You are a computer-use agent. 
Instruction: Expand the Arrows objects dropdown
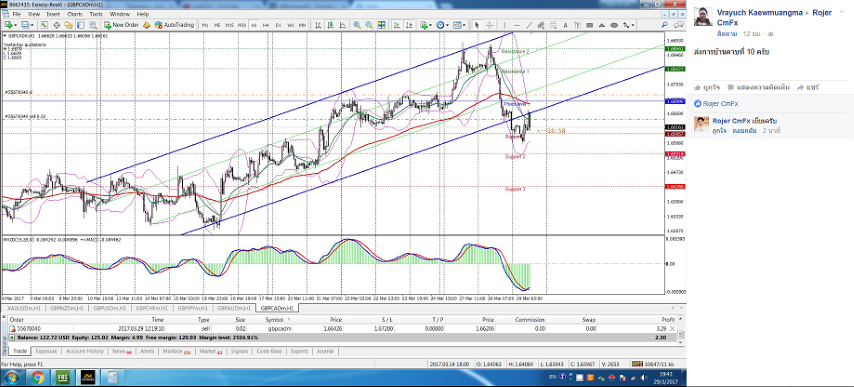[632, 24]
